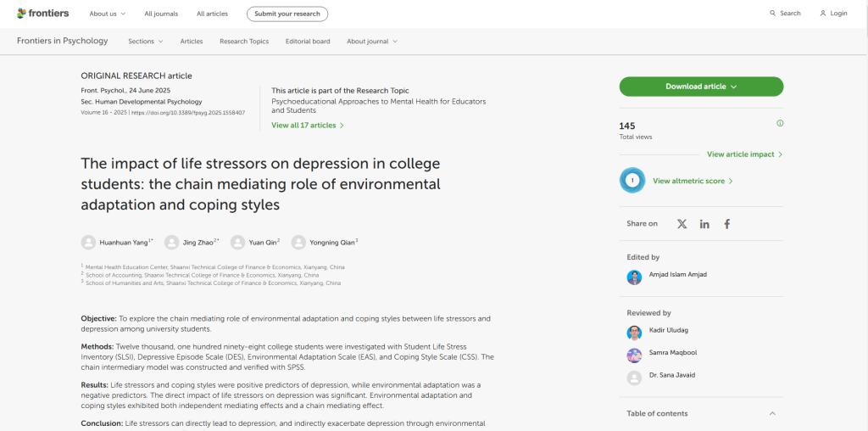Share article on X (Twitter)

click(682, 224)
